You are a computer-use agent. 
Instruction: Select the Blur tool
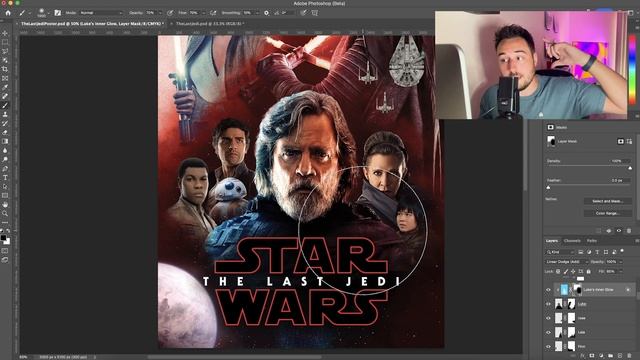(x=5, y=150)
